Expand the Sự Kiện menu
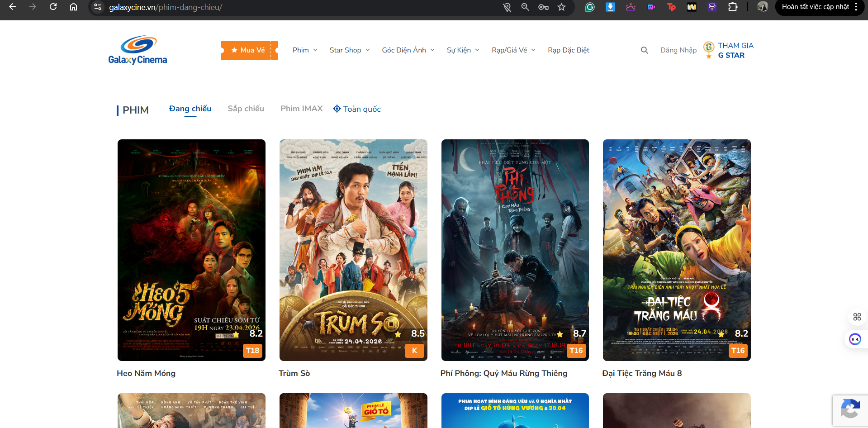The width and height of the screenshot is (868, 428). [463, 50]
